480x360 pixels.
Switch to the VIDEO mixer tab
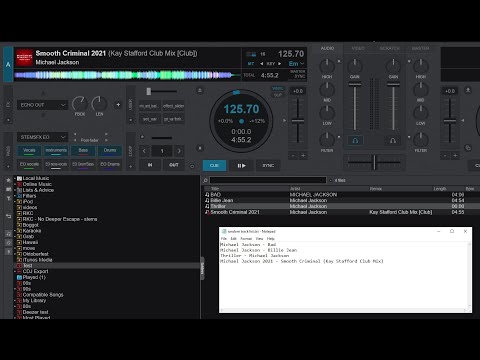(x=358, y=48)
